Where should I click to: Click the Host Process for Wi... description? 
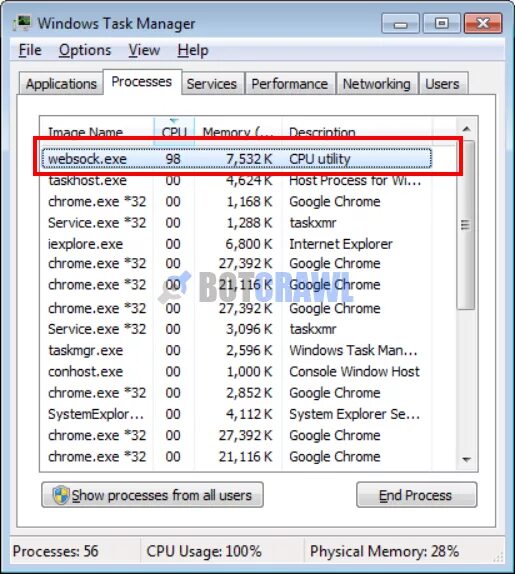coord(355,180)
